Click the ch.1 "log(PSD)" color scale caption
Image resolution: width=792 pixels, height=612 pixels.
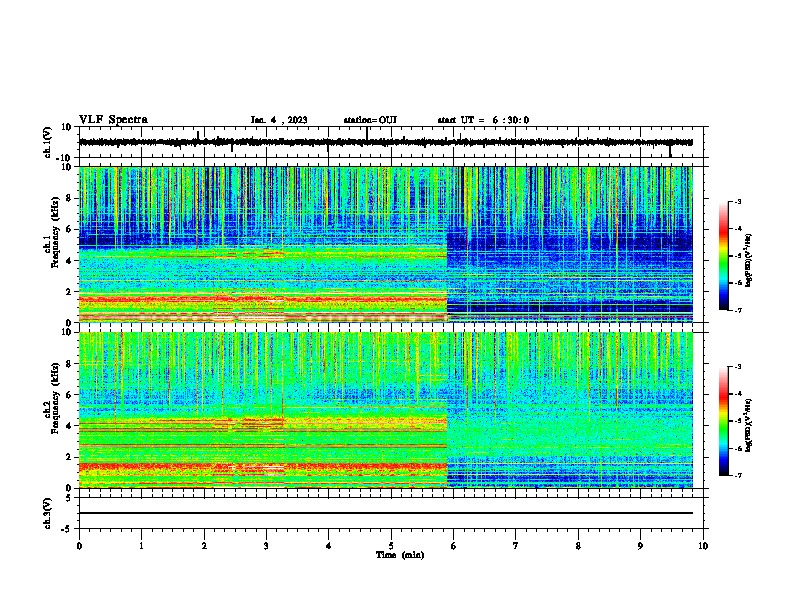pos(749,260)
